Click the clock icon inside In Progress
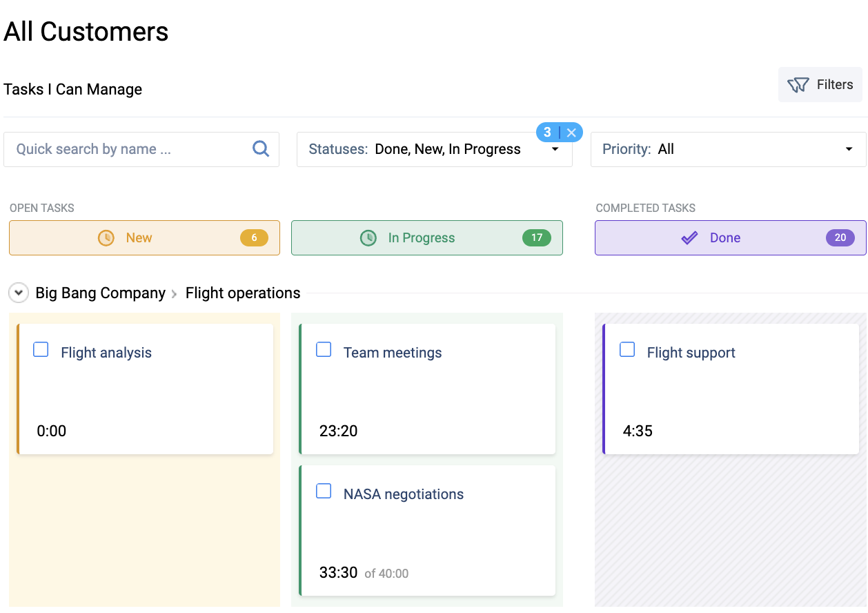 367,237
